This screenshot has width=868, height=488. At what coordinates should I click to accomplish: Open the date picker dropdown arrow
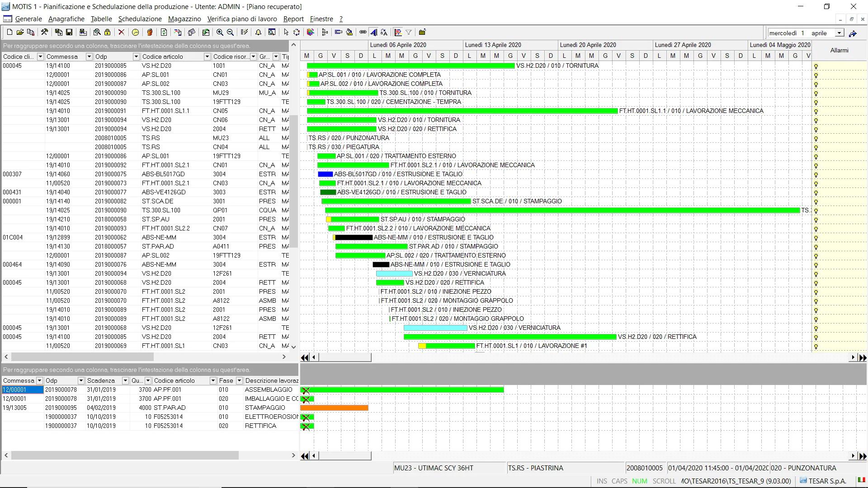click(840, 33)
